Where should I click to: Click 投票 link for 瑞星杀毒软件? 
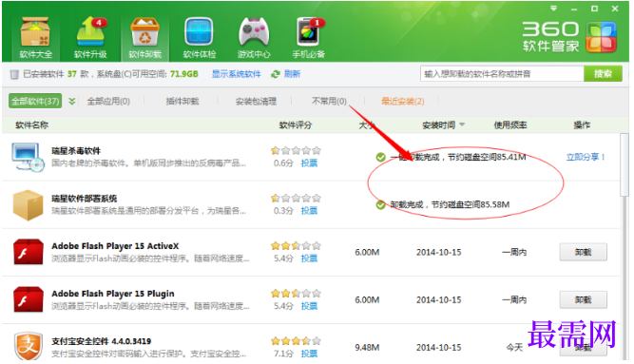[309, 163]
